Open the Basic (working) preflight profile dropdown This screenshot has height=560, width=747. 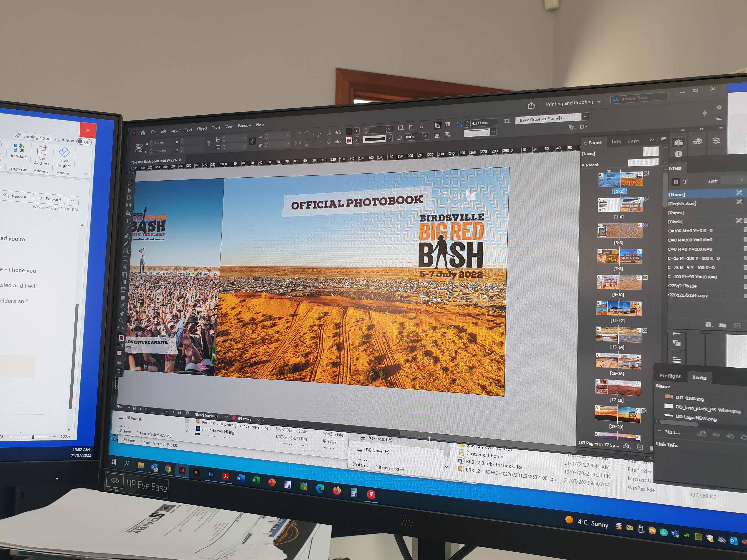click(226, 417)
